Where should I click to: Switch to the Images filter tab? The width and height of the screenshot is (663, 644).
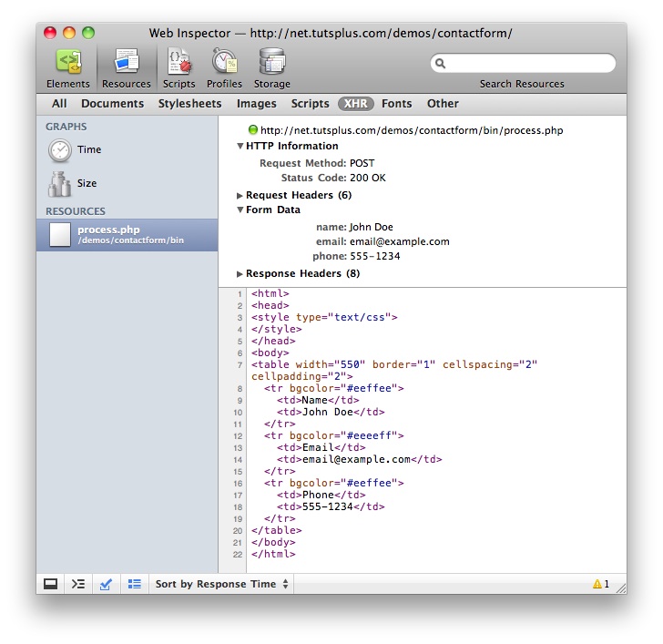256,104
